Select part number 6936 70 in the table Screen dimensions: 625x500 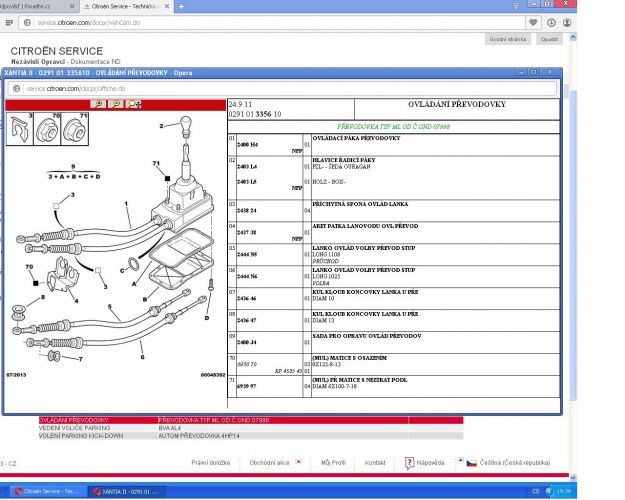(x=247, y=364)
